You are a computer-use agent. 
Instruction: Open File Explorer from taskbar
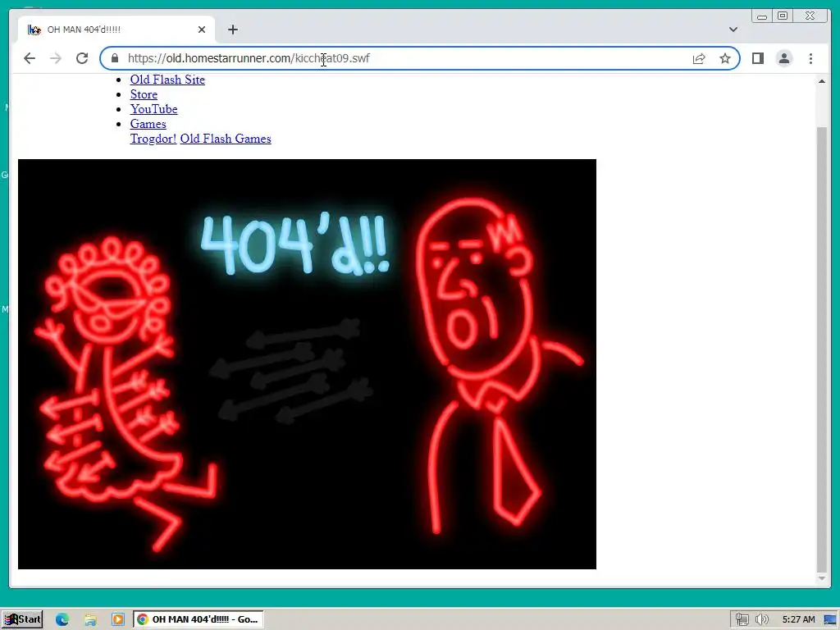click(90, 619)
